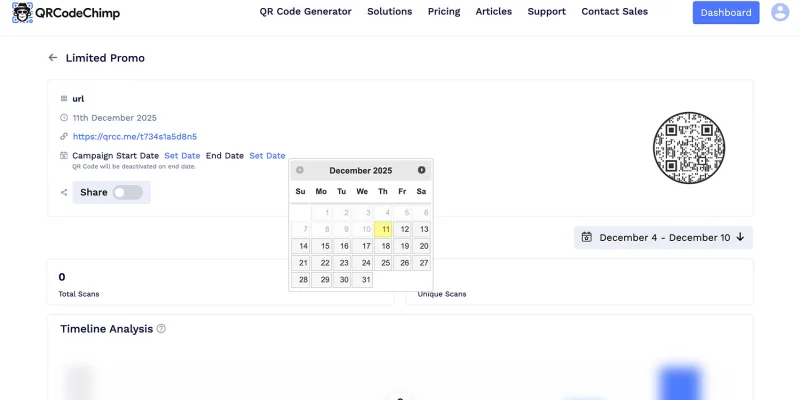Viewport: 800px width, 400px height.
Task: Click the calendar icon beside Campaign Start Date
Action: pos(64,156)
